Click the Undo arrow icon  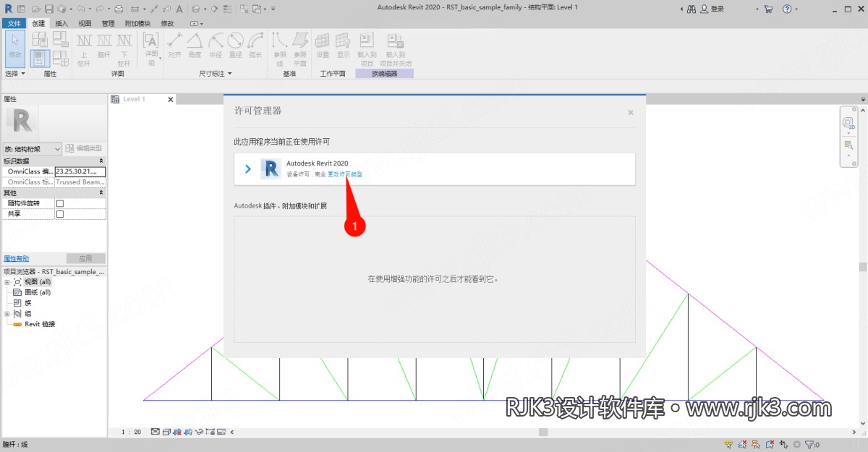click(x=80, y=9)
